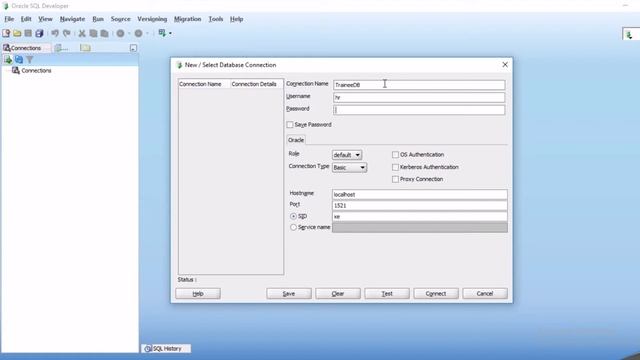Viewport: 640px width, 360px height.
Task: Open the View menu
Action: click(x=45, y=19)
